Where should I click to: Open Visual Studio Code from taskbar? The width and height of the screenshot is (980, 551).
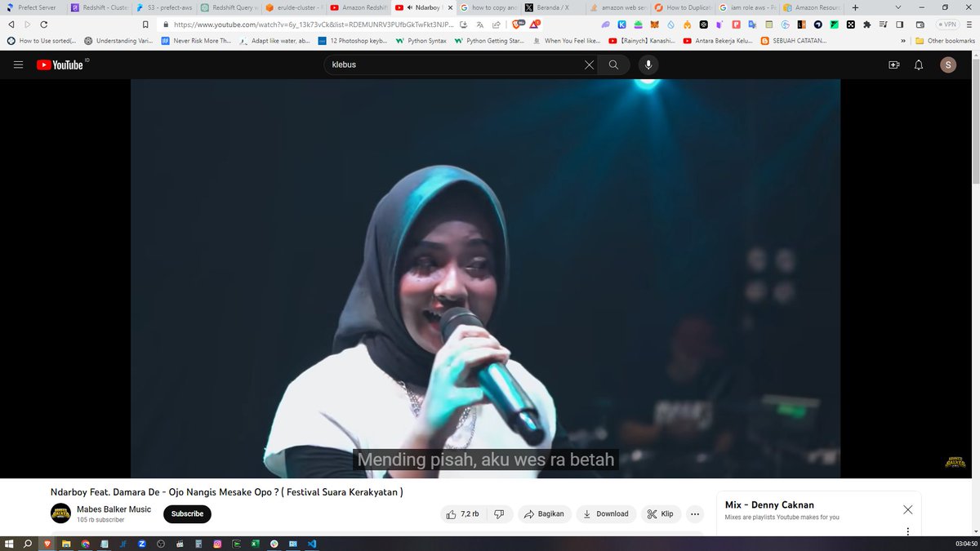pos(312,544)
